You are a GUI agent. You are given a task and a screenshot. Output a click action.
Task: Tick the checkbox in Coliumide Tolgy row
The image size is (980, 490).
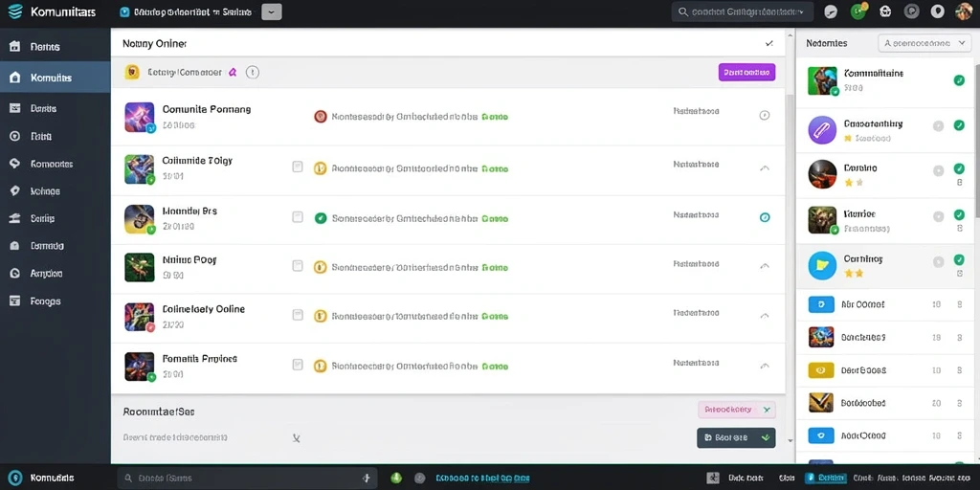click(298, 167)
